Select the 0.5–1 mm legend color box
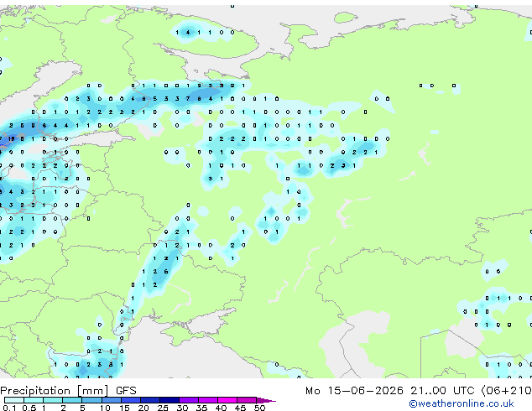Image resolution: width=532 pixels, height=411 pixels. [x=34, y=400]
